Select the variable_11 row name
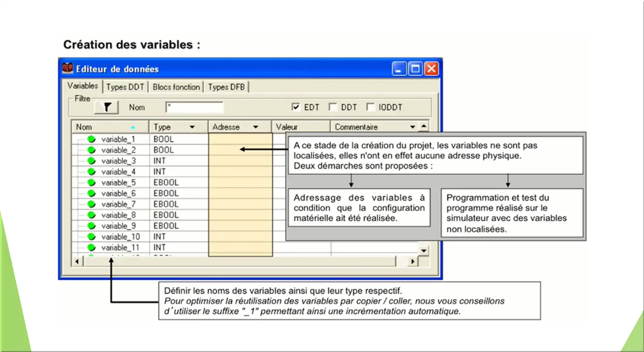Image resolution: width=644 pixels, height=352 pixels. 120,247
